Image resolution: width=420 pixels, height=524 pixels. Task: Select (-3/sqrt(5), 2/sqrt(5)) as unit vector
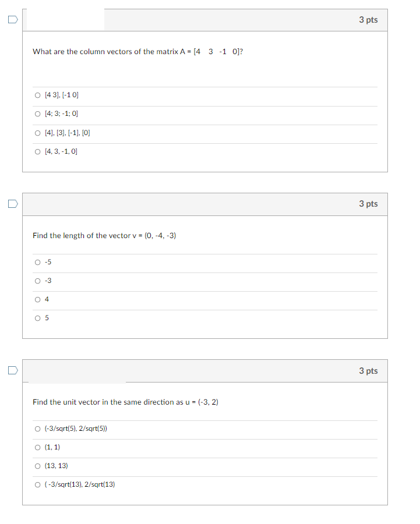pyautogui.click(x=37, y=429)
